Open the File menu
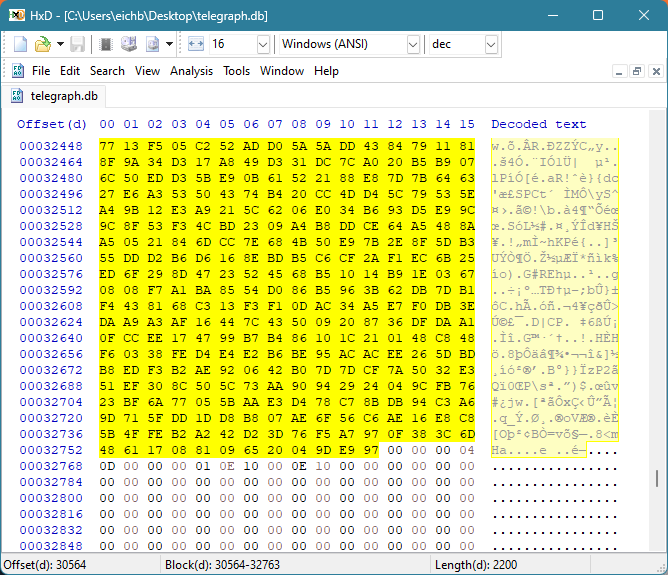 click(41, 71)
